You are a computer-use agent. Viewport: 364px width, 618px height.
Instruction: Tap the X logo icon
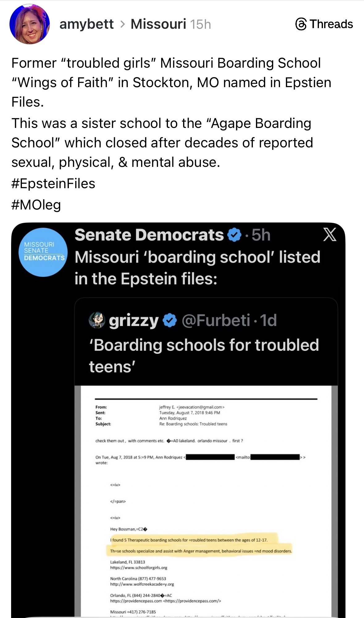point(329,235)
